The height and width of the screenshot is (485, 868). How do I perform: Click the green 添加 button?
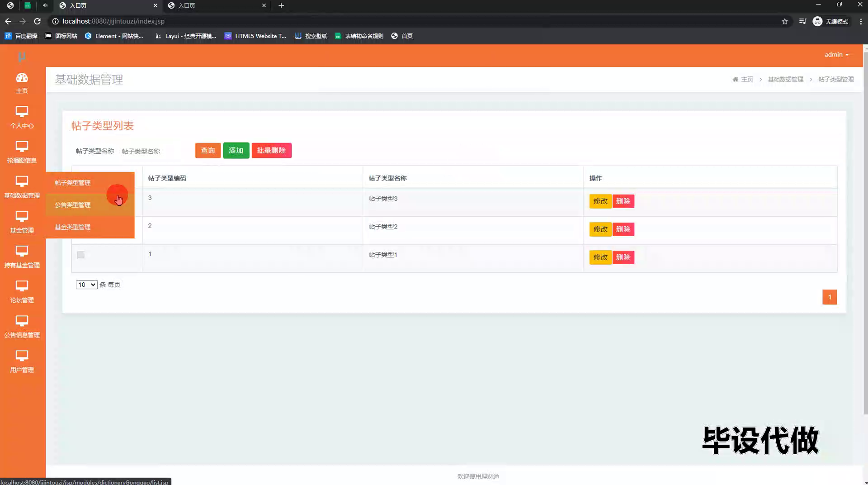(x=236, y=151)
